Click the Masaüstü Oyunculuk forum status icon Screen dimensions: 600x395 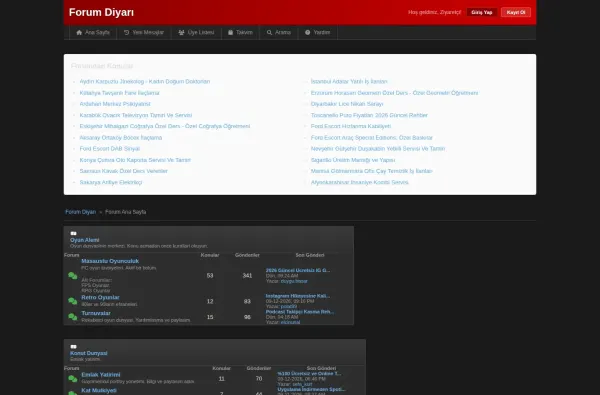coord(73,276)
